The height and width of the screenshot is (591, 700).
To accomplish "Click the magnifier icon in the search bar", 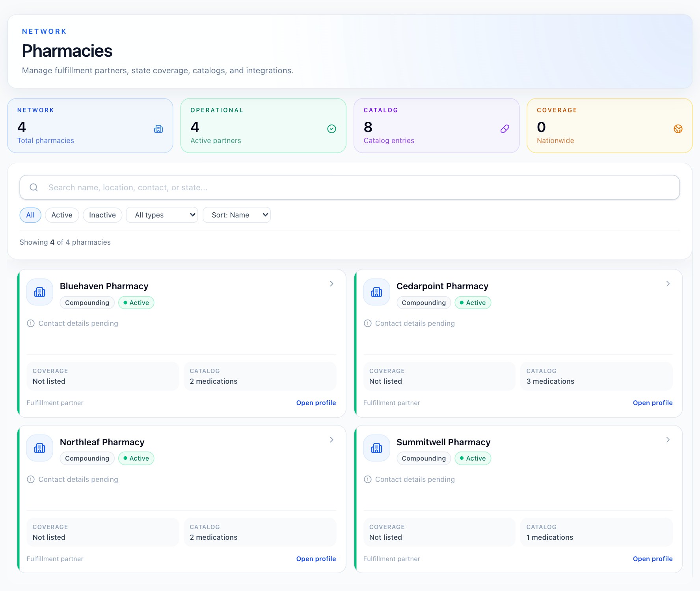I will click(34, 188).
